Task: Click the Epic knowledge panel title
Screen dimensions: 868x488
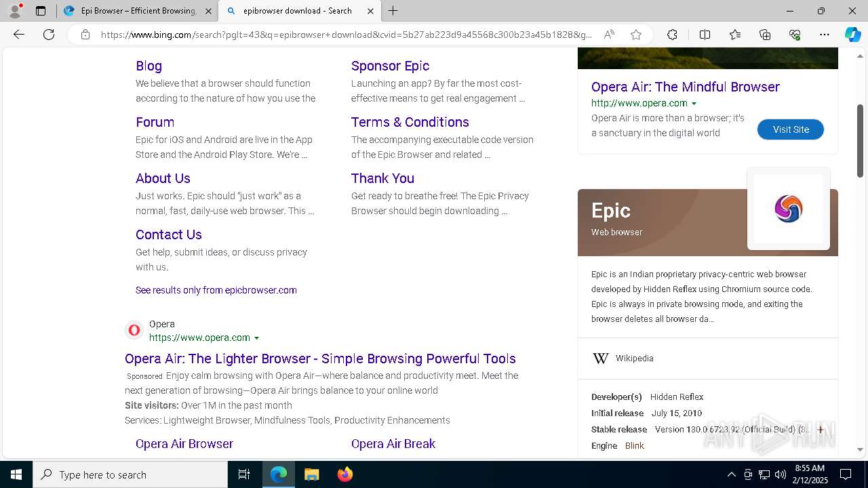Action: [611, 211]
